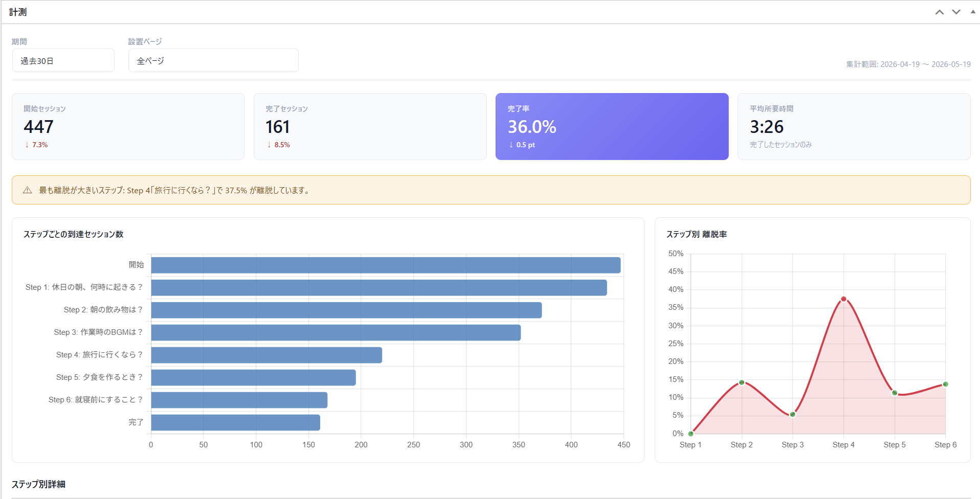Click the Step 2 朝の飲み物は bar

[x=346, y=310]
